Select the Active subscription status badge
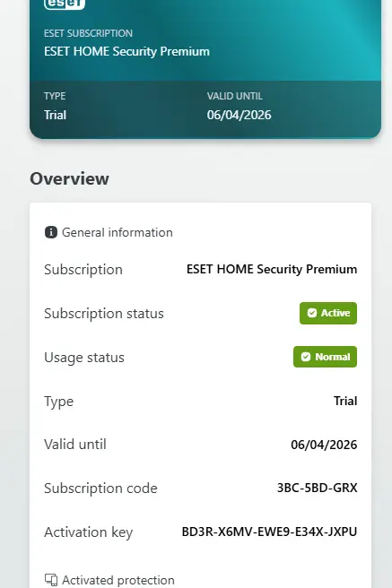 [x=328, y=313]
